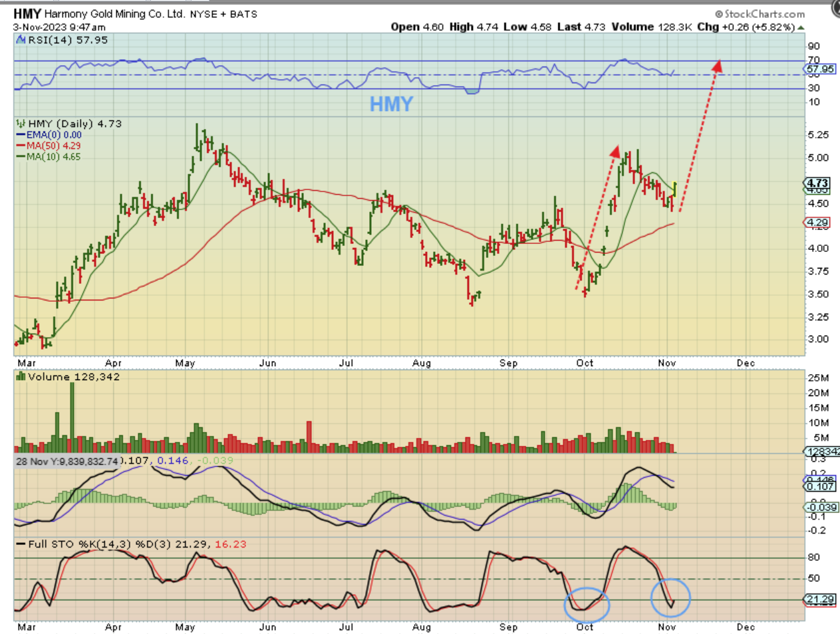Click the 4.00 price axis label
The height and width of the screenshot is (634, 840).
[x=818, y=249]
